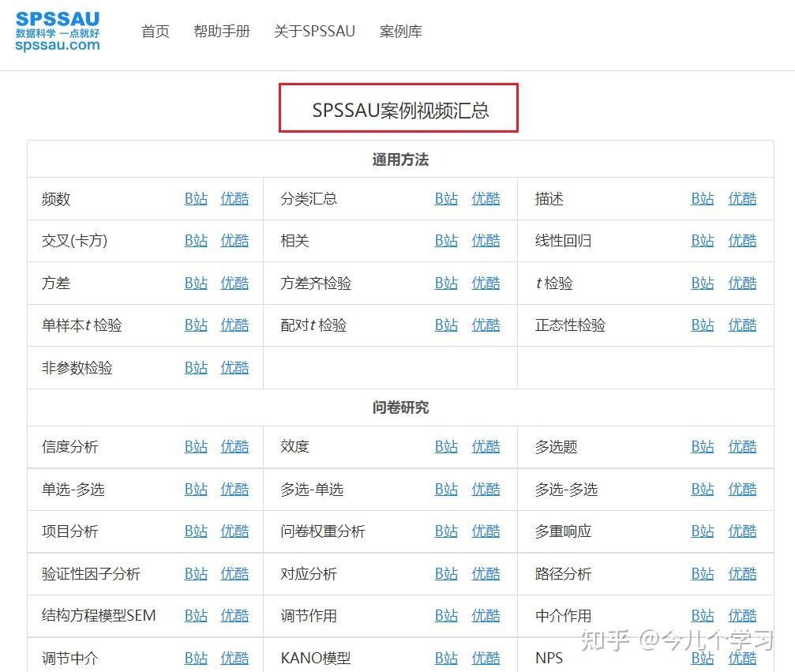795x672 pixels.
Task: Open the B站 video for KANO模型
Action: coord(446,657)
